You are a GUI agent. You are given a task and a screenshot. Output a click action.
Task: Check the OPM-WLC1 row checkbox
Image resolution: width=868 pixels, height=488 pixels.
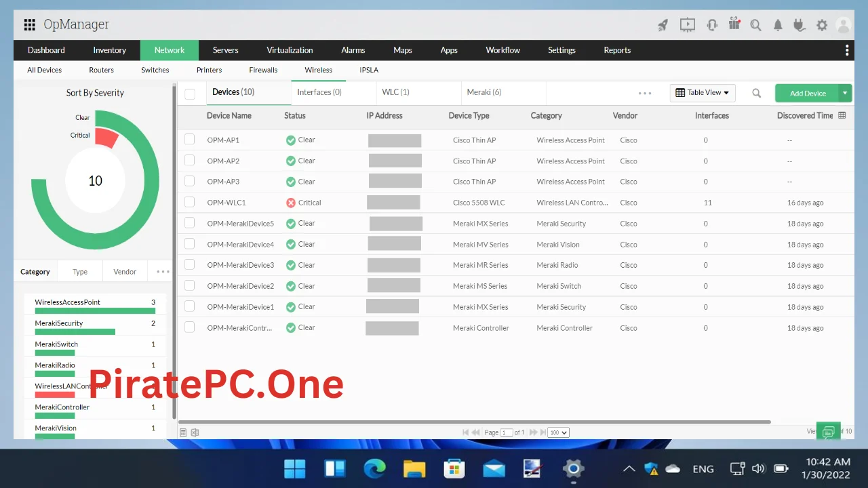[190, 202]
